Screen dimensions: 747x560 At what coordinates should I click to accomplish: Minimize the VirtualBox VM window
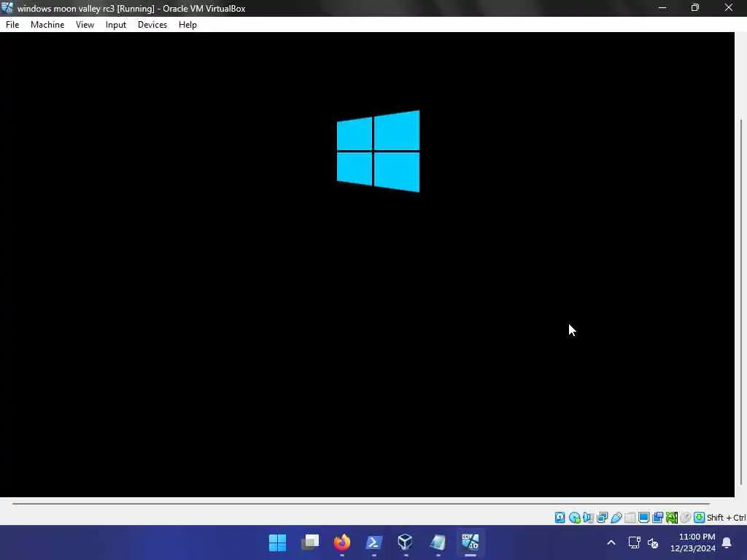662,8
